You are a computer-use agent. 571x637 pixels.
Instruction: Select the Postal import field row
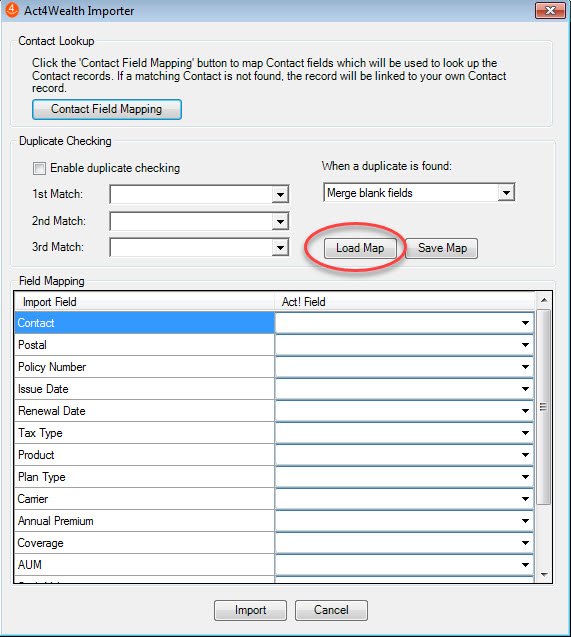tap(145, 345)
